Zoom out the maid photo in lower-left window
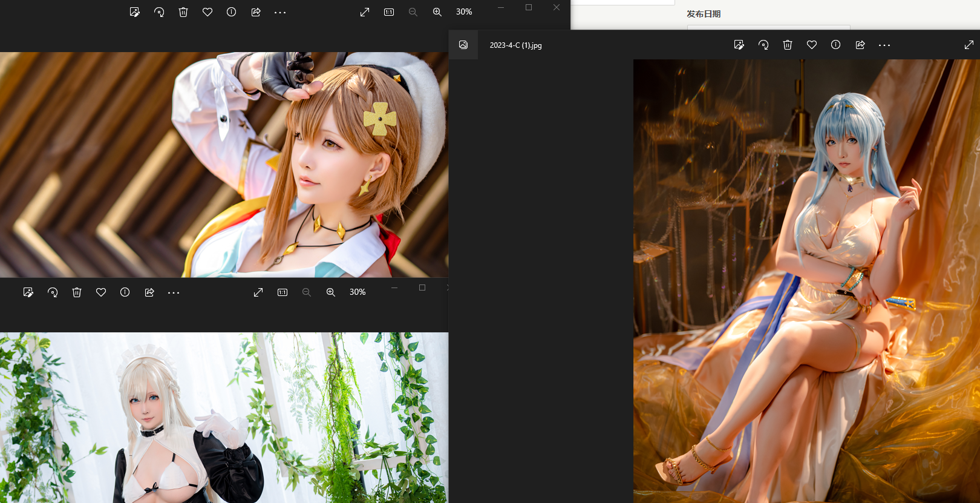 point(307,292)
